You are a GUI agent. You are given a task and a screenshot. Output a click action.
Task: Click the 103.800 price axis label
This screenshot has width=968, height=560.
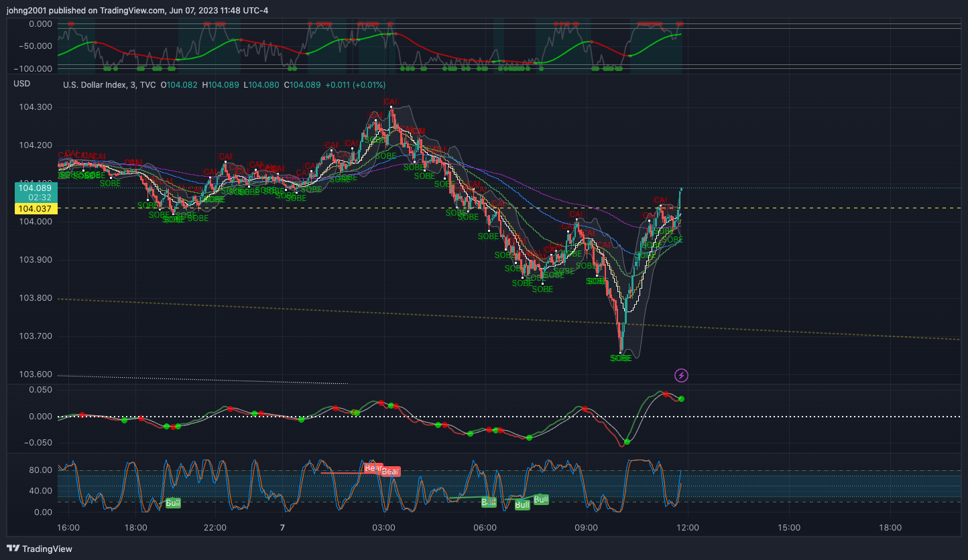pos(35,298)
